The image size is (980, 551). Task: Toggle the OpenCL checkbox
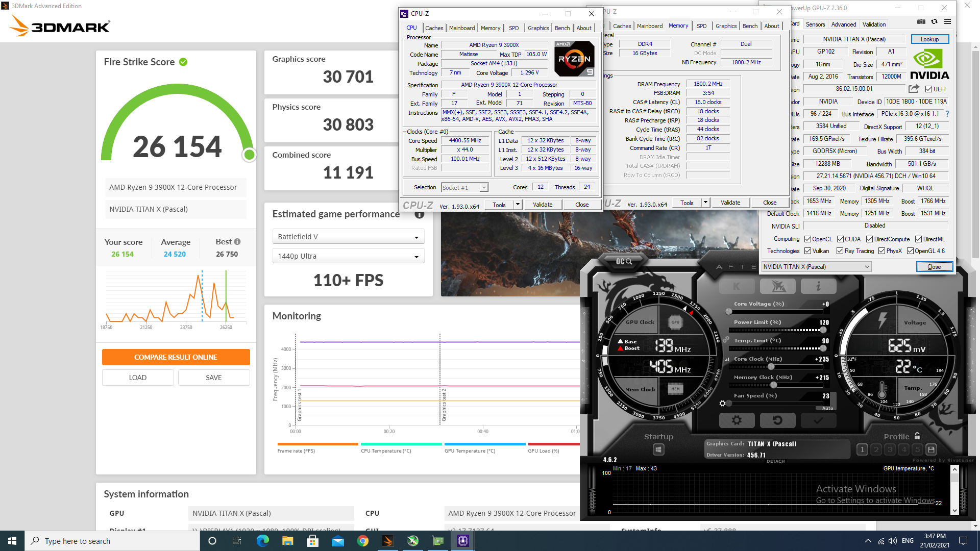(807, 239)
